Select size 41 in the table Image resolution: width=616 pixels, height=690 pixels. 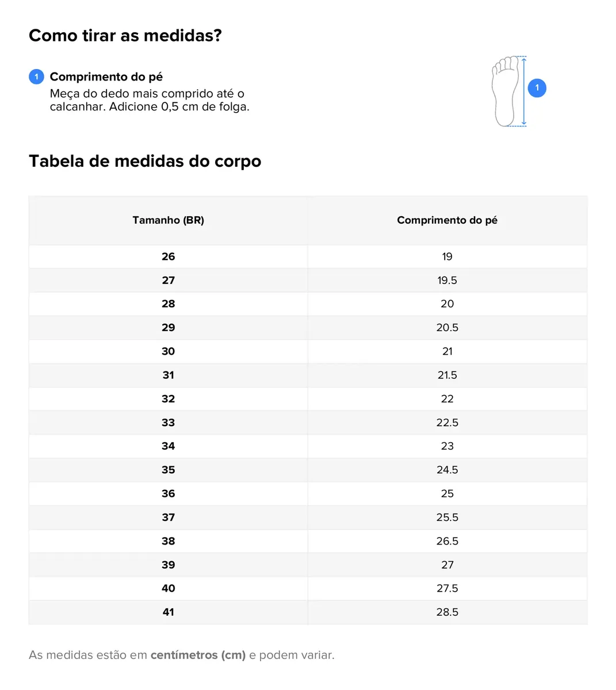pos(169,612)
